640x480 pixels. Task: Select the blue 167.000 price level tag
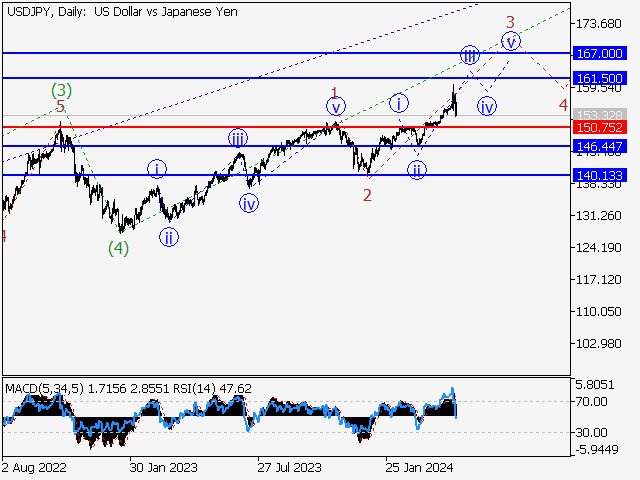[599, 53]
